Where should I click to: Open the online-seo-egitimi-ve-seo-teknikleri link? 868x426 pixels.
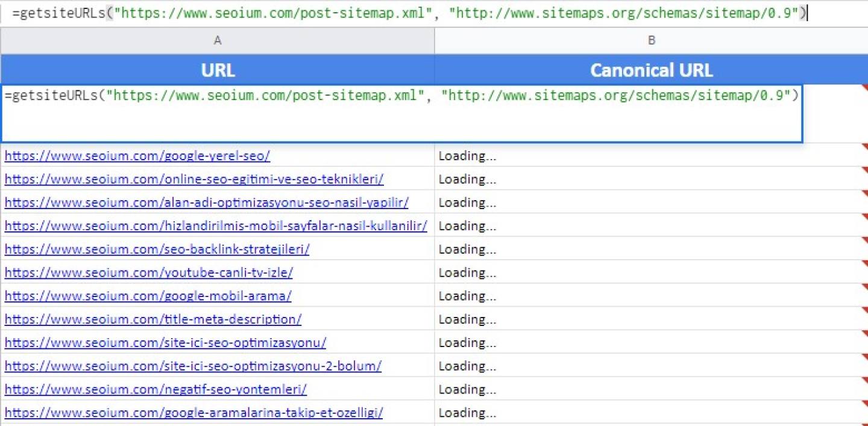coord(194,179)
